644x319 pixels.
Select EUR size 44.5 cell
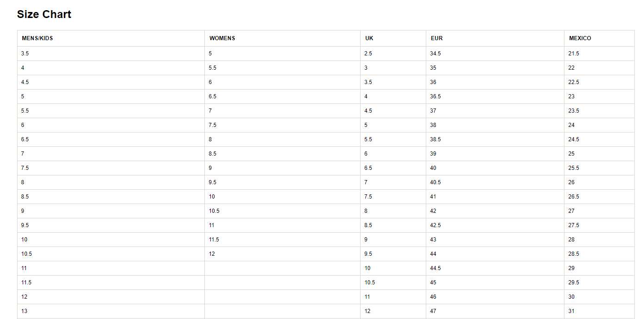pos(435,268)
